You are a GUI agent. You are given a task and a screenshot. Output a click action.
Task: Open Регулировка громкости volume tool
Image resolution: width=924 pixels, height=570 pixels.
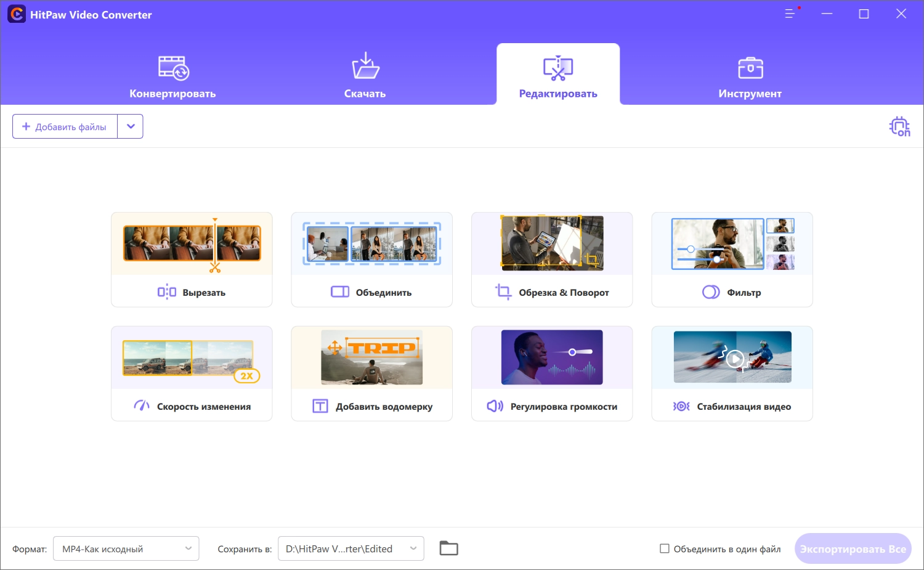(x=552, y=373)
